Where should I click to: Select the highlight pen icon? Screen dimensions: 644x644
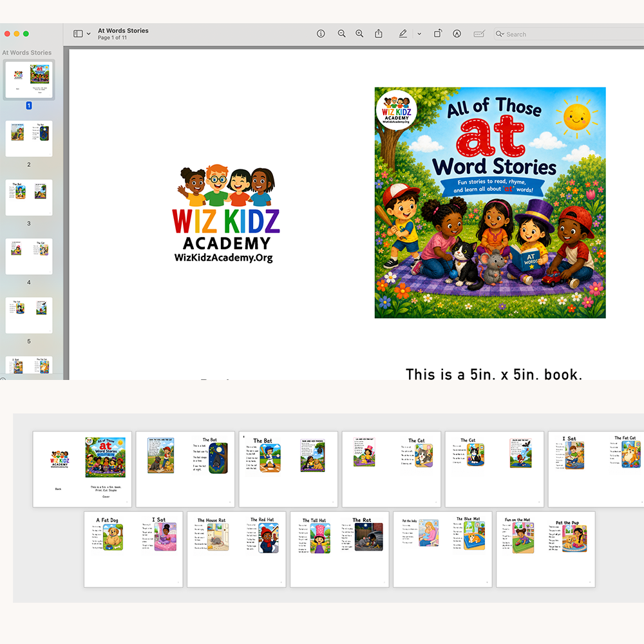click(x=403, y=33)
